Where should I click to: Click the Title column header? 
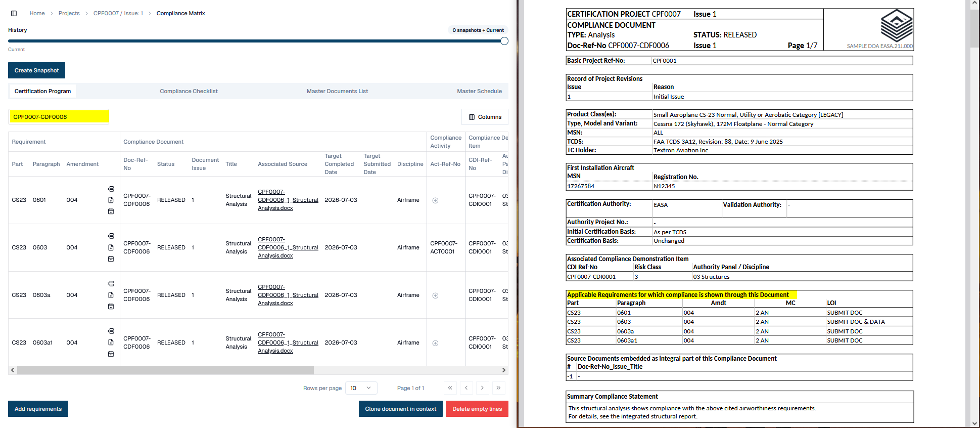(x=231, y=164)
